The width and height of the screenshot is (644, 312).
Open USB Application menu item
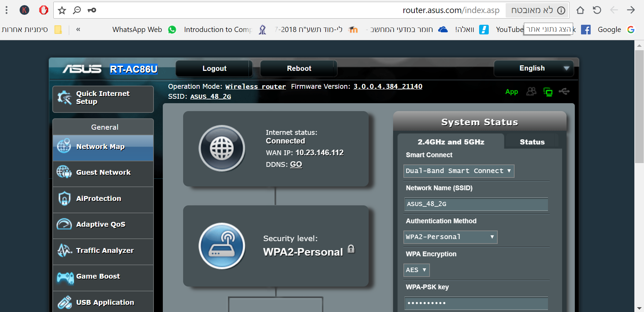[103, 302]
